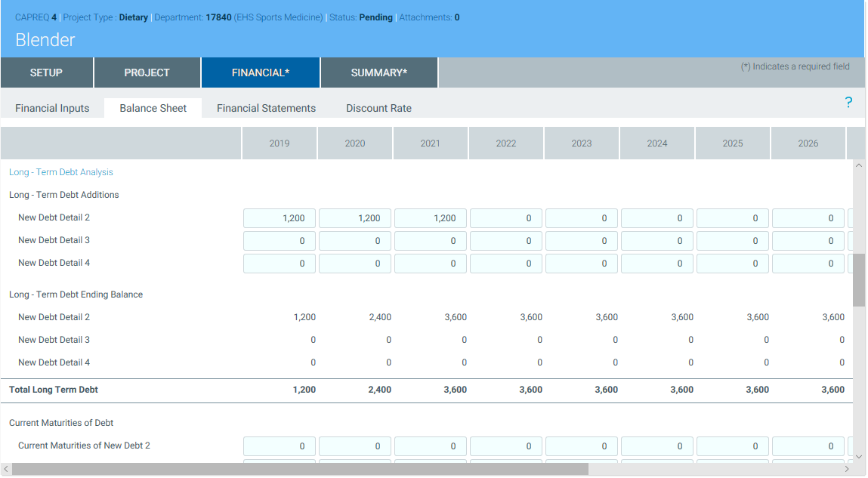This screenshot has width=868, height=478.
Task: Switch to the PROJECT tab
Action: pyautogui.click(x=147, y=72)
